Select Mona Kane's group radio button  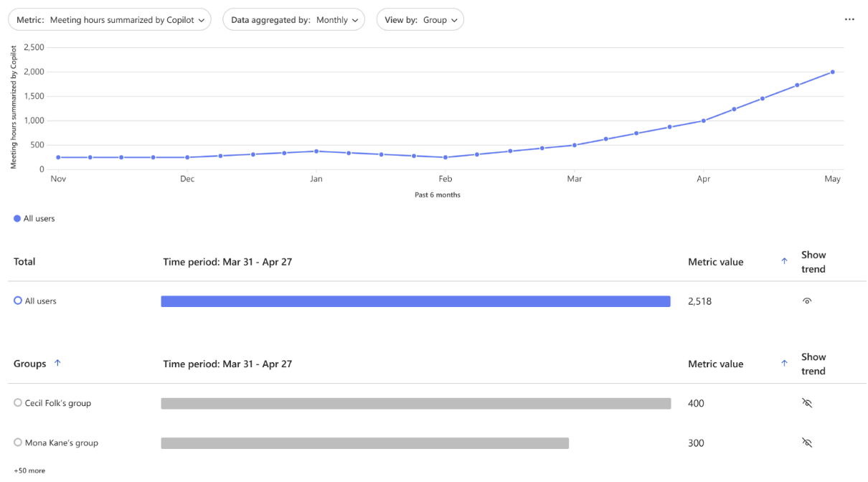pyautogui.click(x=17, y=443)
